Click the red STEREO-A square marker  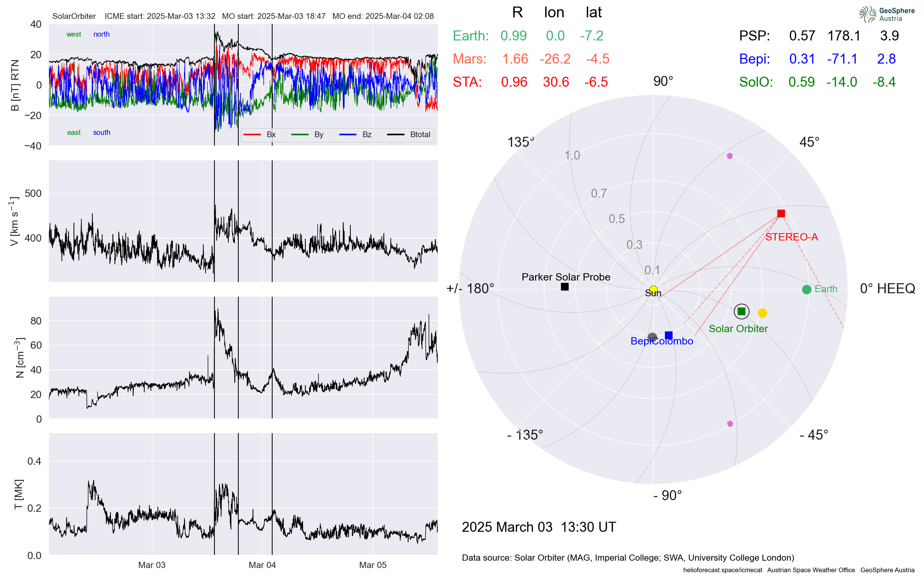(x=781, y=213)
